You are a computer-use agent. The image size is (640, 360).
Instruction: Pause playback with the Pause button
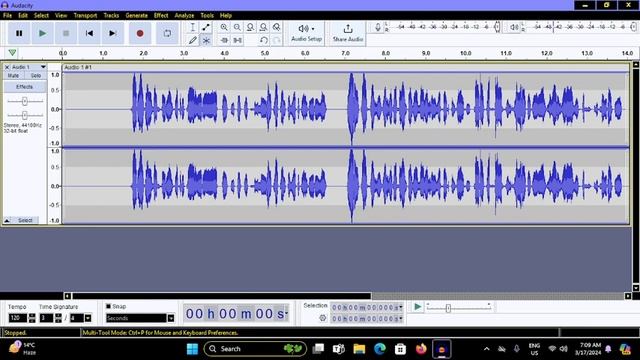[x=19, y=33]
